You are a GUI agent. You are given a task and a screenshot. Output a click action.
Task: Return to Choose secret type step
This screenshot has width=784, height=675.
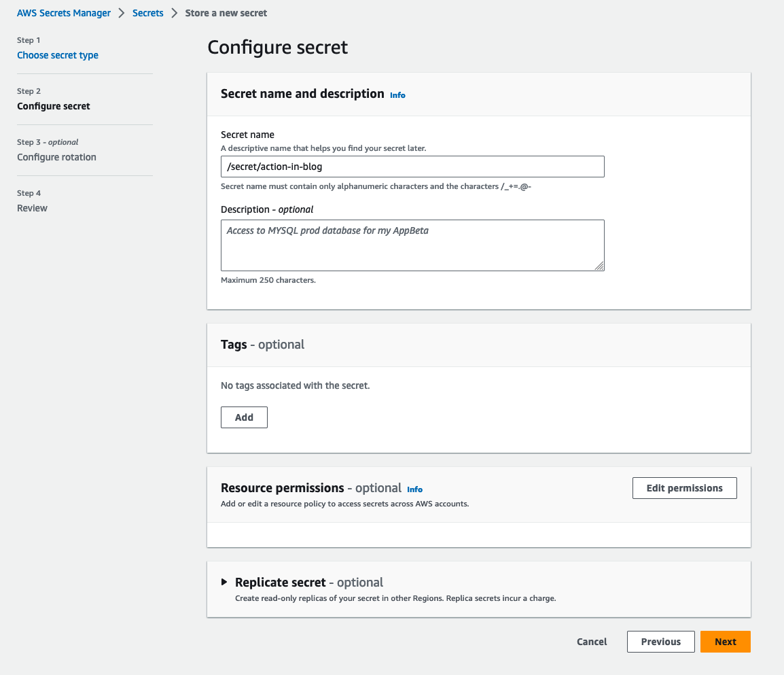(58, 55)
